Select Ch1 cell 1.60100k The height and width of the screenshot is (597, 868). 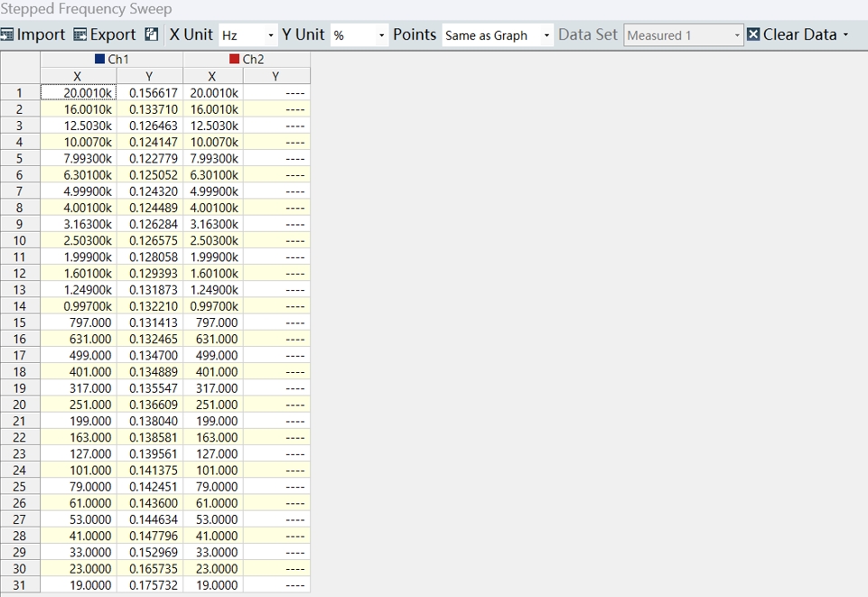(x=79, y=274)
